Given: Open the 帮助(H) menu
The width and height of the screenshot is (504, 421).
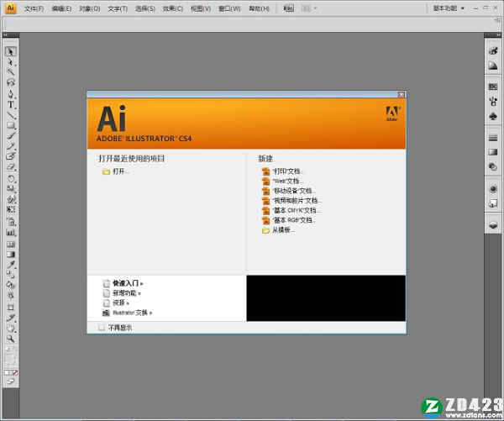Looking at the screenshot, I should pyautogui.click(x=259, y=8).
